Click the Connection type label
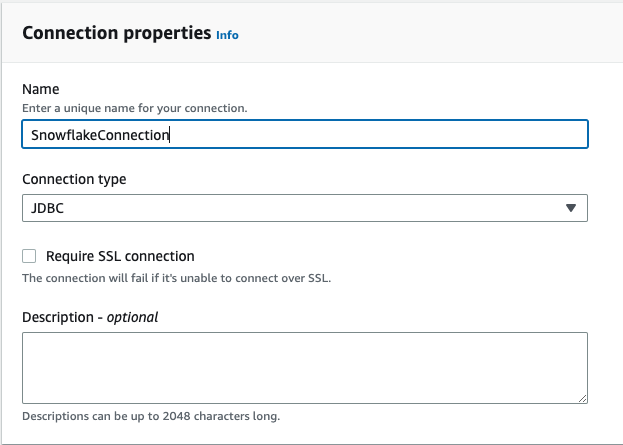This screenshot has height=445, width=623. (74, 179)
